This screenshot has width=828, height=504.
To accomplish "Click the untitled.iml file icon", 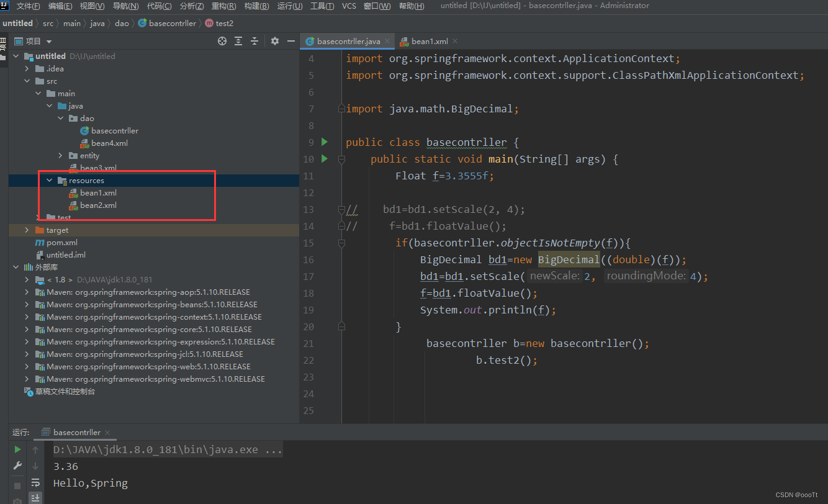I will (40, 255).
